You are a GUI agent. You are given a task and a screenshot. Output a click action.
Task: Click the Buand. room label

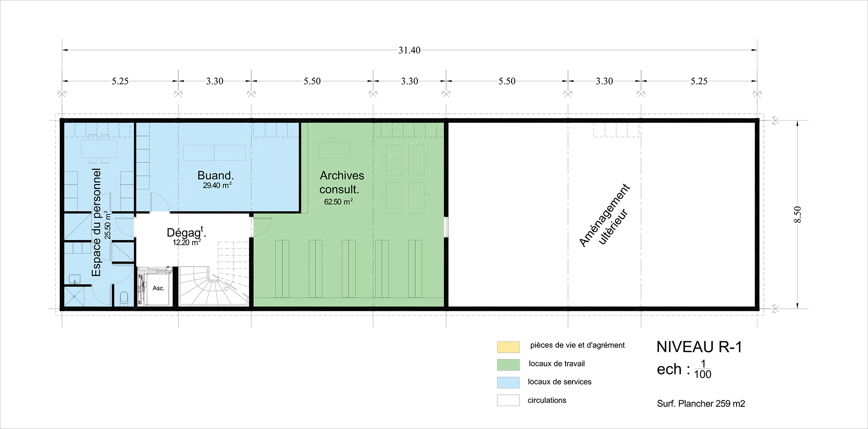(x=216, y=176)
